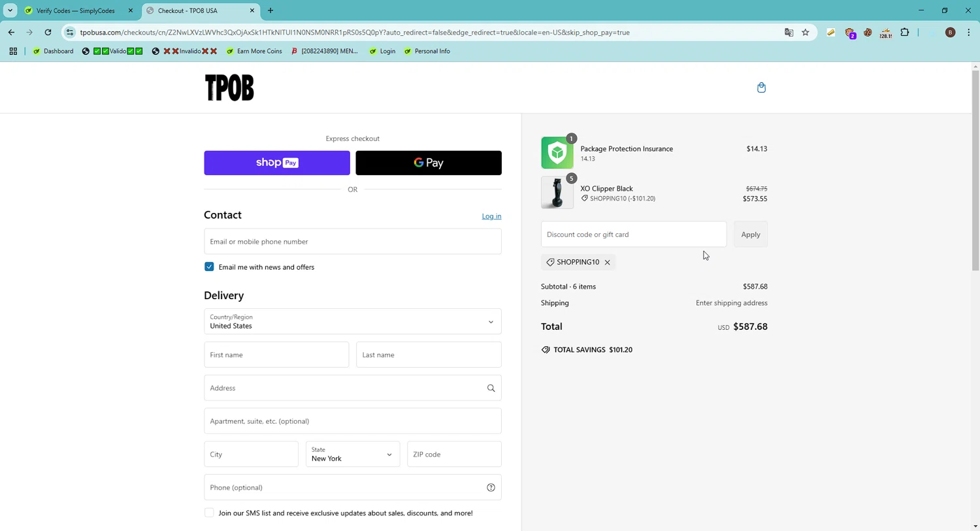
Task: Click the TPOB store logo
Action: pos(229,88)
